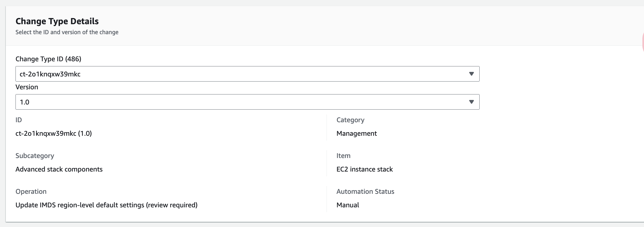Click the 'EC2 instance stack' item value
This screenshot has width=644, height=227.
point(365,169)
